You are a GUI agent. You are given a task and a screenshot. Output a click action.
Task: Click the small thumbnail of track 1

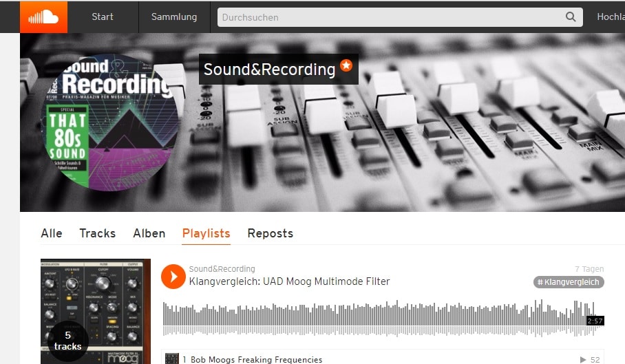tap(172, 358)
